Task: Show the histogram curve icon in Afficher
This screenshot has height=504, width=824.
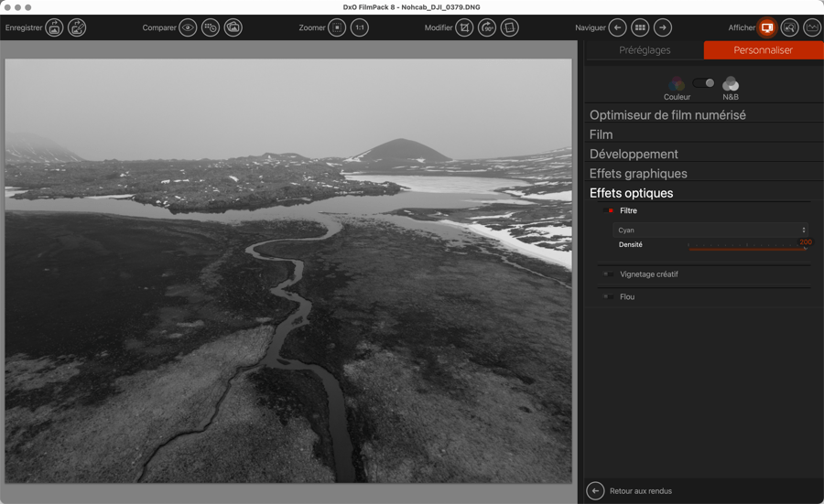Action: [812, 28]
